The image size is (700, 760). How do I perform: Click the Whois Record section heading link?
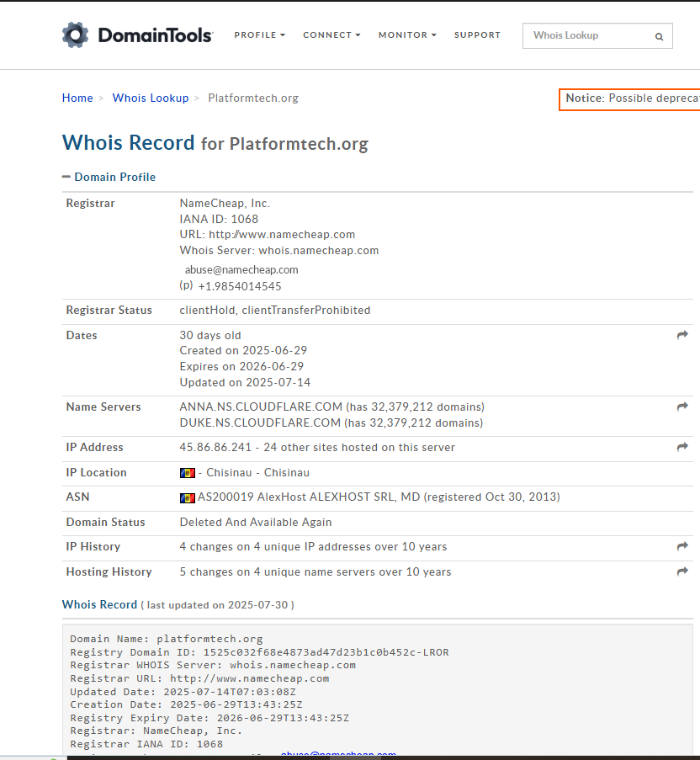(100, 604)
